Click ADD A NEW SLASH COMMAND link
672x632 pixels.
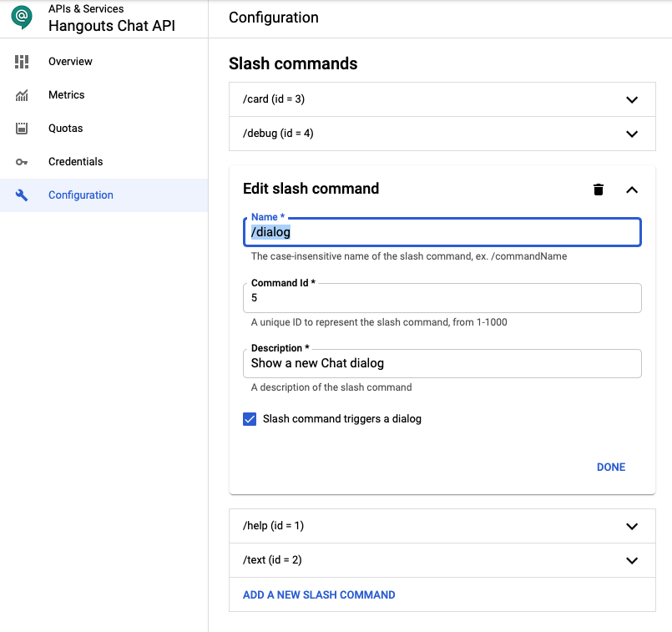[x=319, y=595]
